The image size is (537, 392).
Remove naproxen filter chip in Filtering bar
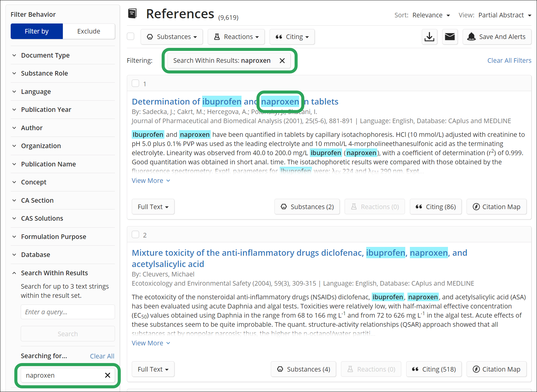point(282,61)
